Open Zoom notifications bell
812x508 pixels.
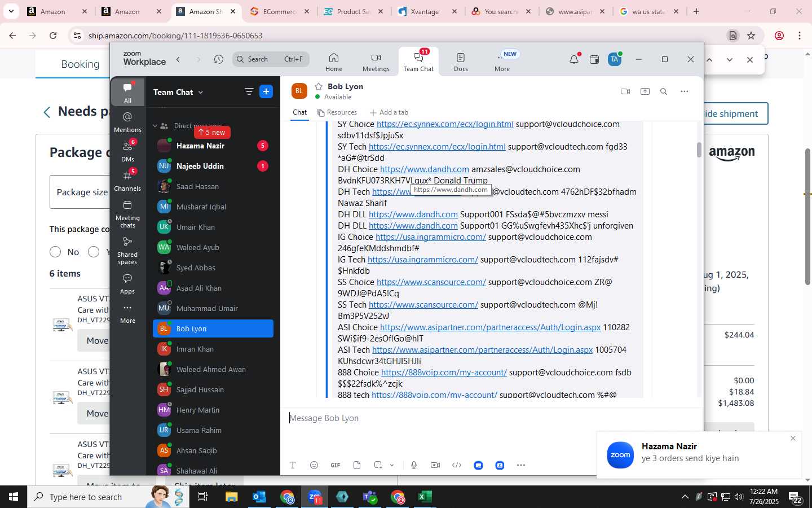pyautogui.click(x=574, y=59)
